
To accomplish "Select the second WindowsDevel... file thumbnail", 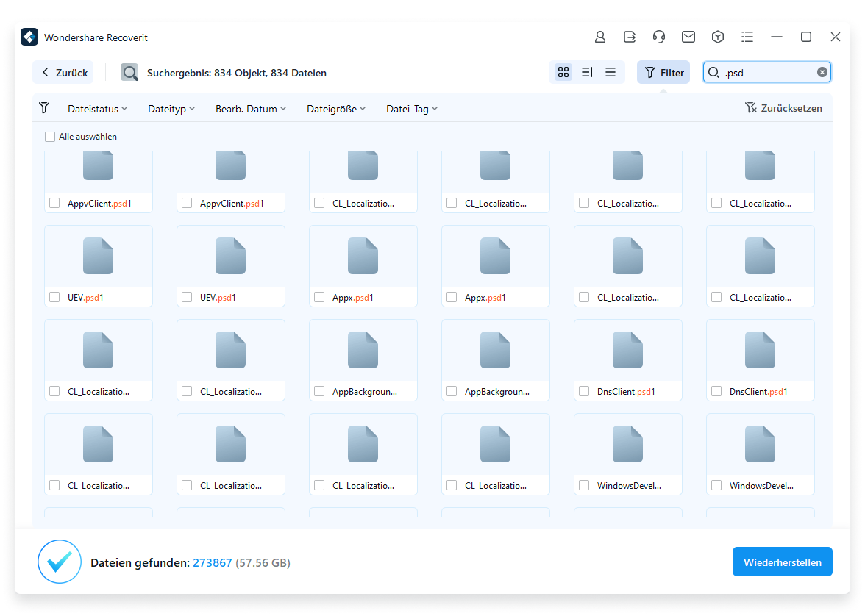I will pos(761,443).
